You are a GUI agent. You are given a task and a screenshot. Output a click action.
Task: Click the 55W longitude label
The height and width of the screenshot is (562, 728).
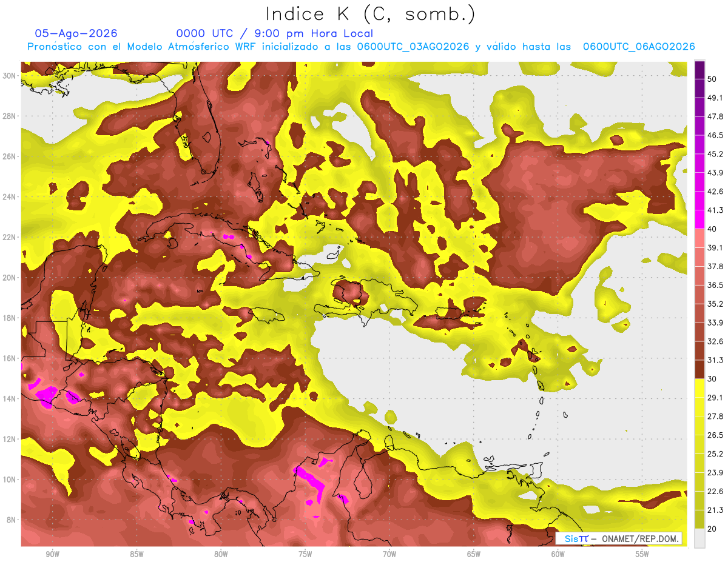pyautogui.click(x=642, y=554)
